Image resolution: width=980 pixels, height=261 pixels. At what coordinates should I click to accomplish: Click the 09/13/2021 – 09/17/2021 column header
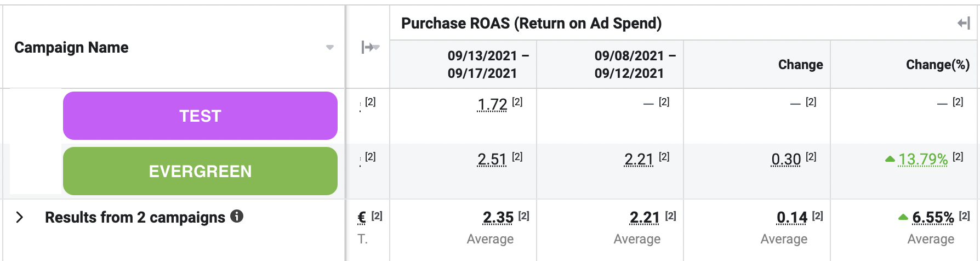[x=482, y=64]
